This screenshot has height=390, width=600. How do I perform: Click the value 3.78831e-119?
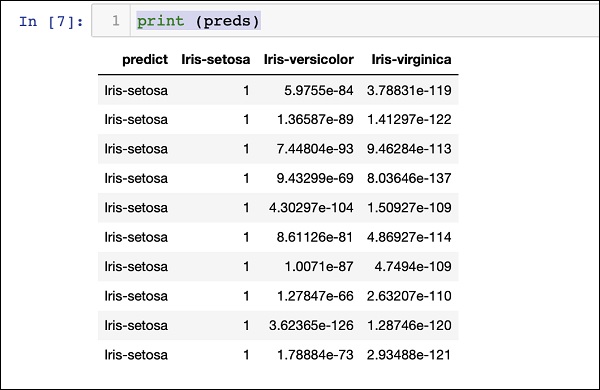pos(409,90)
